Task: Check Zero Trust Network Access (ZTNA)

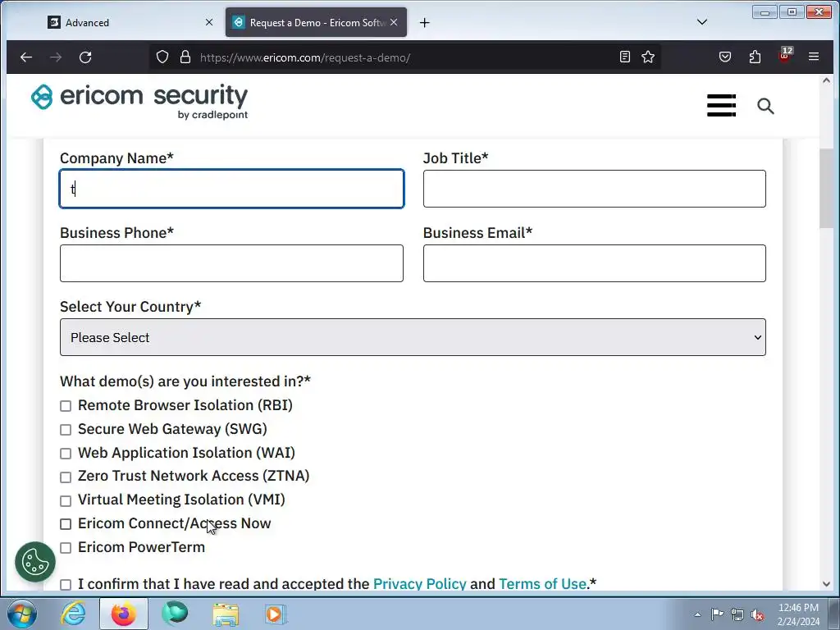Action: point(66,477)
